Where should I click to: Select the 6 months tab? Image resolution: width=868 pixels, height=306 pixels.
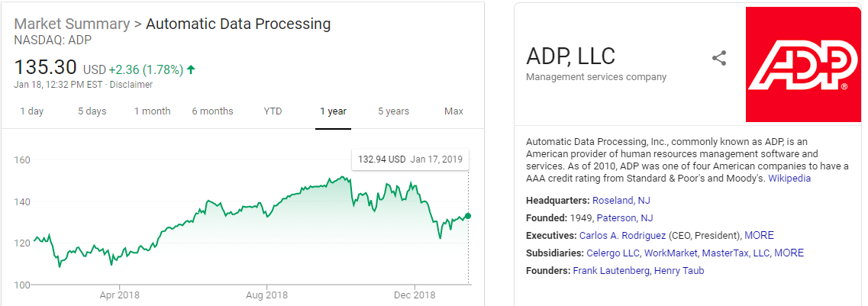(x=212, y=111)
